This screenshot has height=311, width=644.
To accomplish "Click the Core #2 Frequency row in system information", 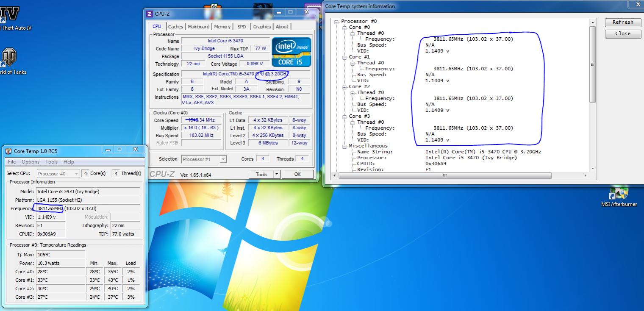I will tap(439, 98).
